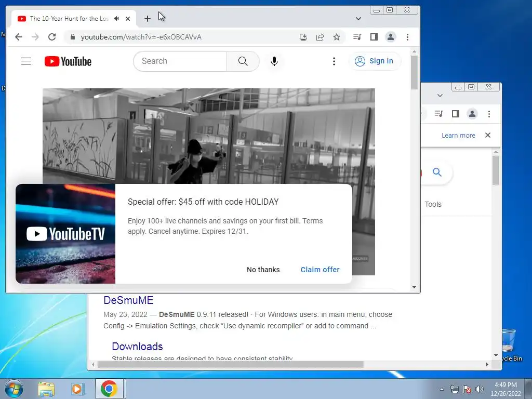Screen dimensions: 532x399
Task: Open the DeSmuME search result link
Action: (x=128, y=300)
